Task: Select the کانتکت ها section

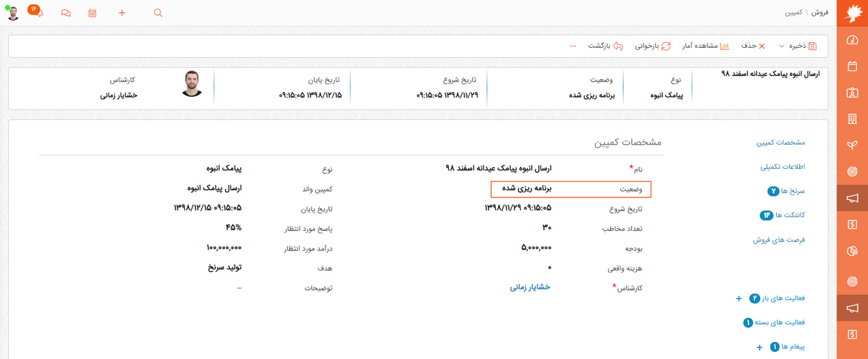Action: tap(790, 215)
